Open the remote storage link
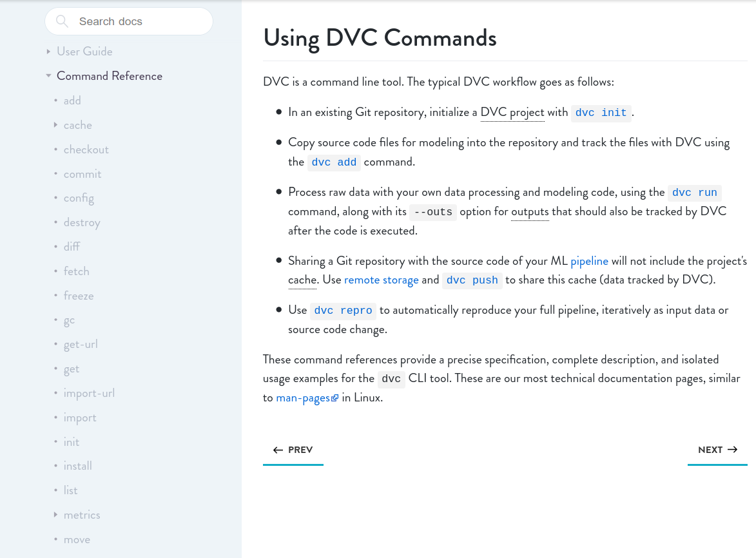 click(382, 280)
